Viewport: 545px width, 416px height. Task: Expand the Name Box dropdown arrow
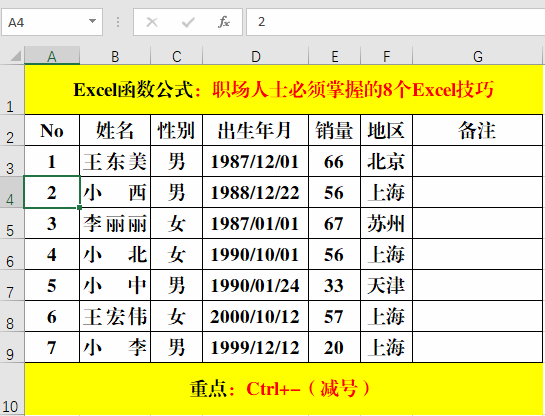(x=92, y=22)
